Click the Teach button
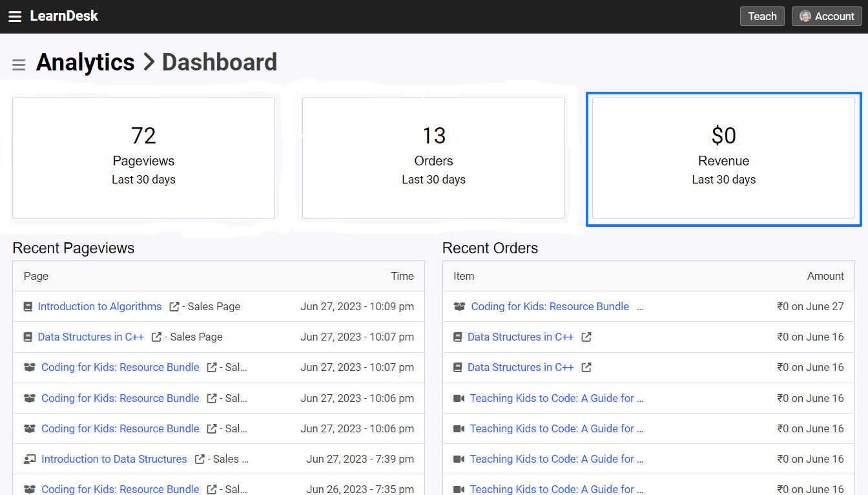 point(762,16)
